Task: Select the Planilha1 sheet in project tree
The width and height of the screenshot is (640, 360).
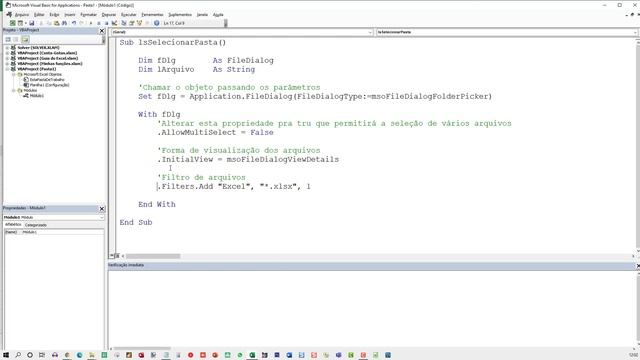Action: 49,85
